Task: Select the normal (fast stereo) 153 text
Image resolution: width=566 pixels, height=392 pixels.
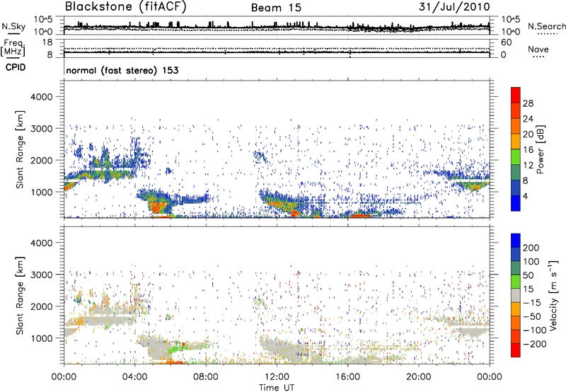Action: [122, 70]
